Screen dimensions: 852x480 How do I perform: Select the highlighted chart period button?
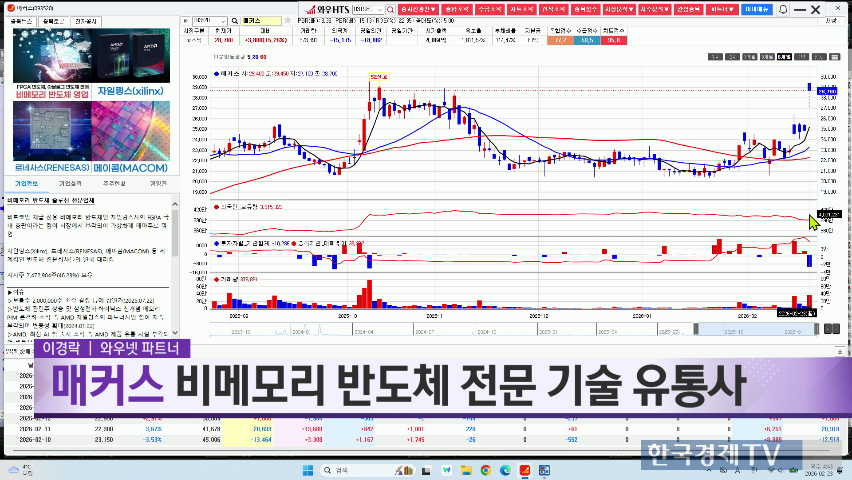pyautogui.click(x=784, y=56)
